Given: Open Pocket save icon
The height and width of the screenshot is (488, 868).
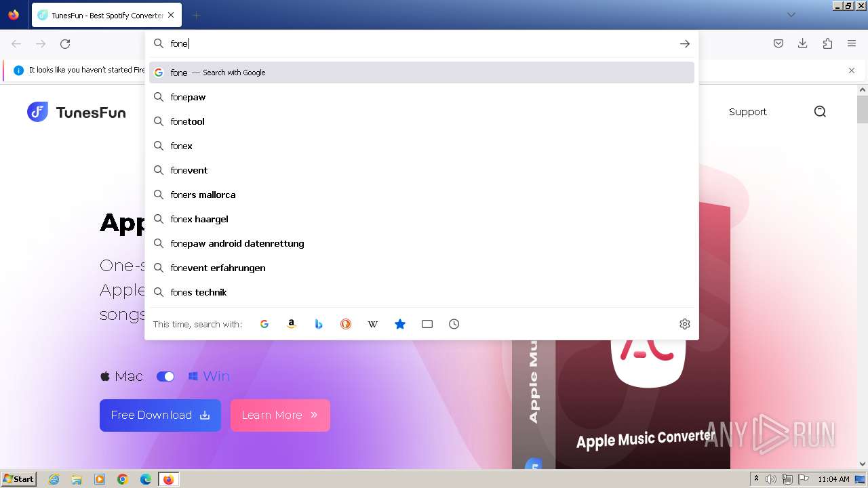Looking at the screenshot, I should point(778,43).
